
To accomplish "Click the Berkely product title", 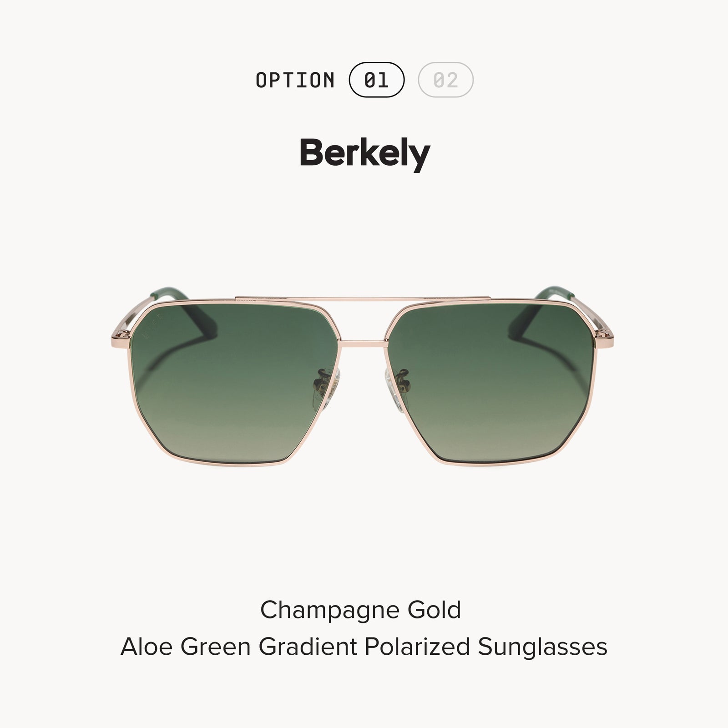I will (x=364, y=153).
